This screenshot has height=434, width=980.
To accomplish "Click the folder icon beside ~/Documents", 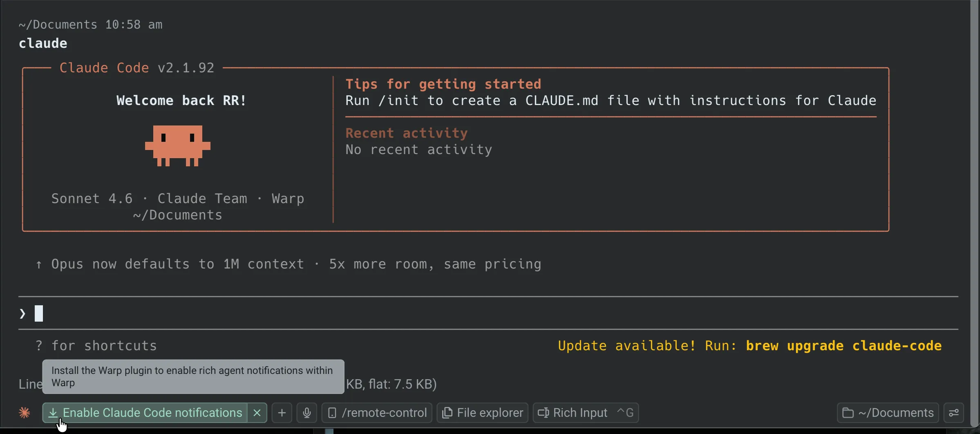I will tap(848, 412).
